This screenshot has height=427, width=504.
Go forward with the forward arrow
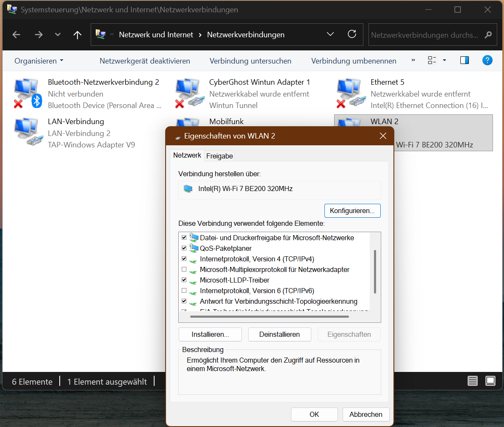39,35
